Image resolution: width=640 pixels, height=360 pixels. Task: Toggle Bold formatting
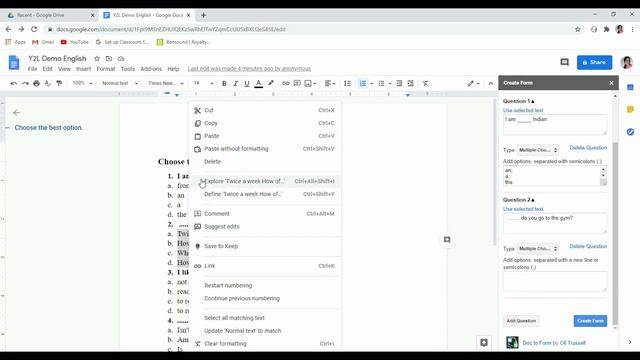[224, 83]
